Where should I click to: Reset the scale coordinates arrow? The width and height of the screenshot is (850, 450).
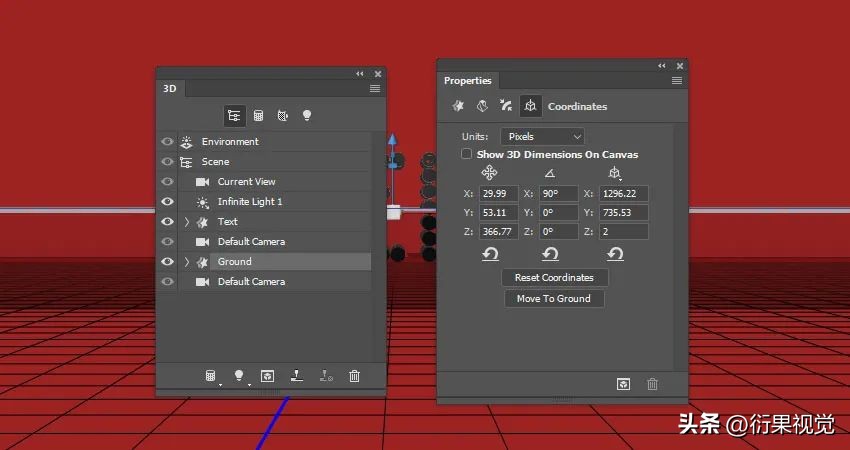(615, 255)
